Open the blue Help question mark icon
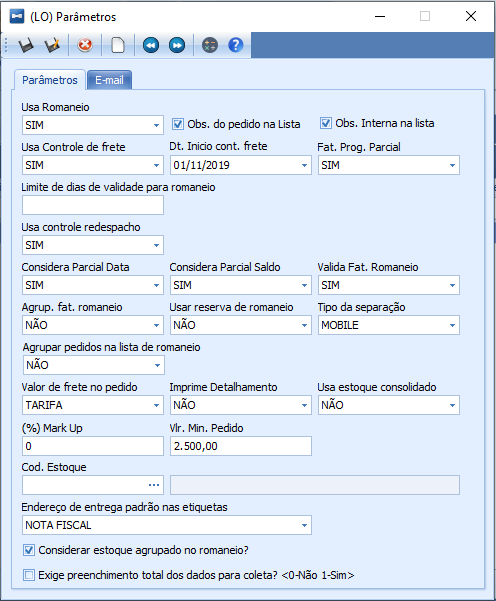The width and height of the screenshot is (496, 601). click(x=236, y=45)
